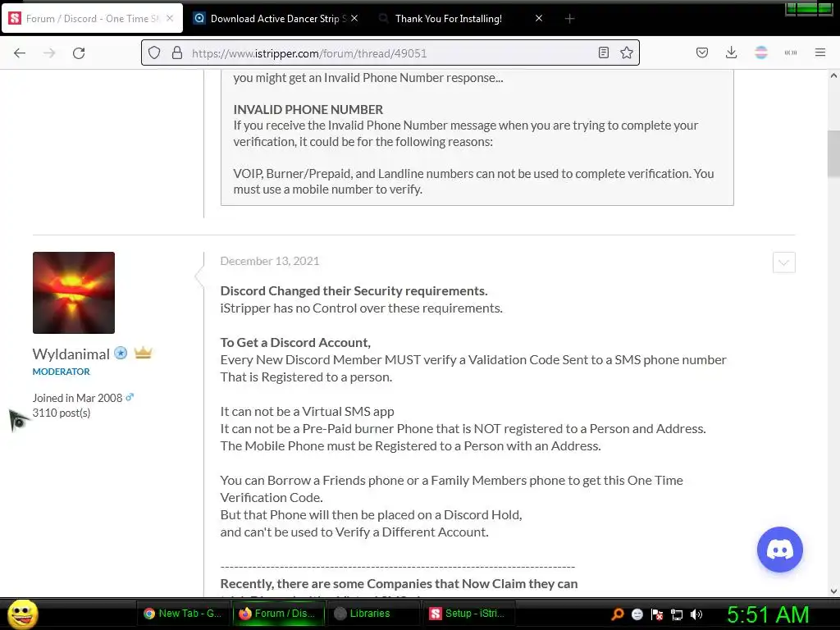Click the magnifier search tray icon
Screen dimensions: 840x630
[618, 614]
